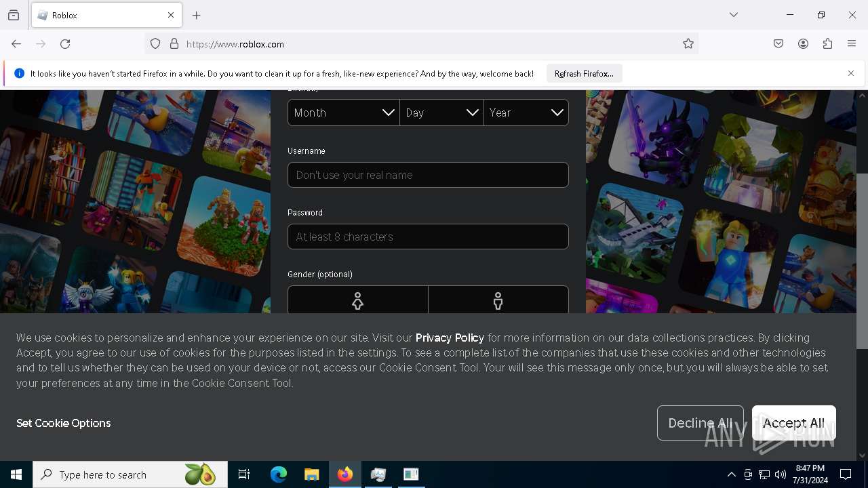
Task: Focus the Username input field
Action: [x=428, y=175]
